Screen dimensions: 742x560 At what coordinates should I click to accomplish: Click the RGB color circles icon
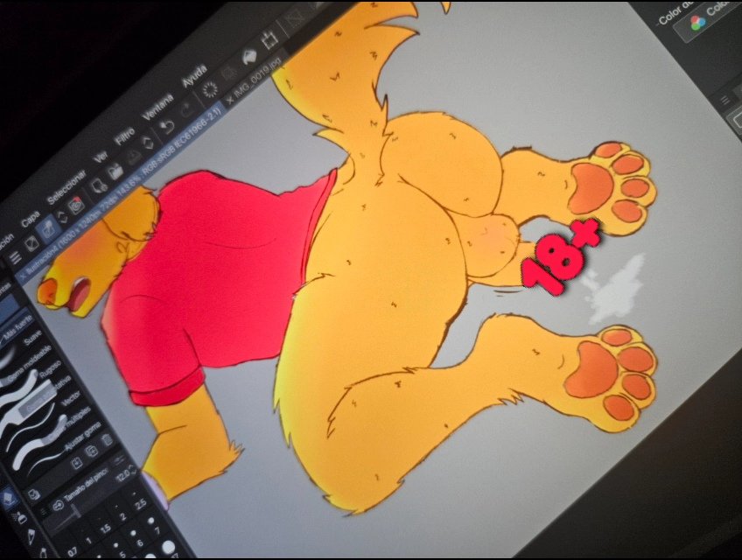pyautogui.click(x=697, y=22)
